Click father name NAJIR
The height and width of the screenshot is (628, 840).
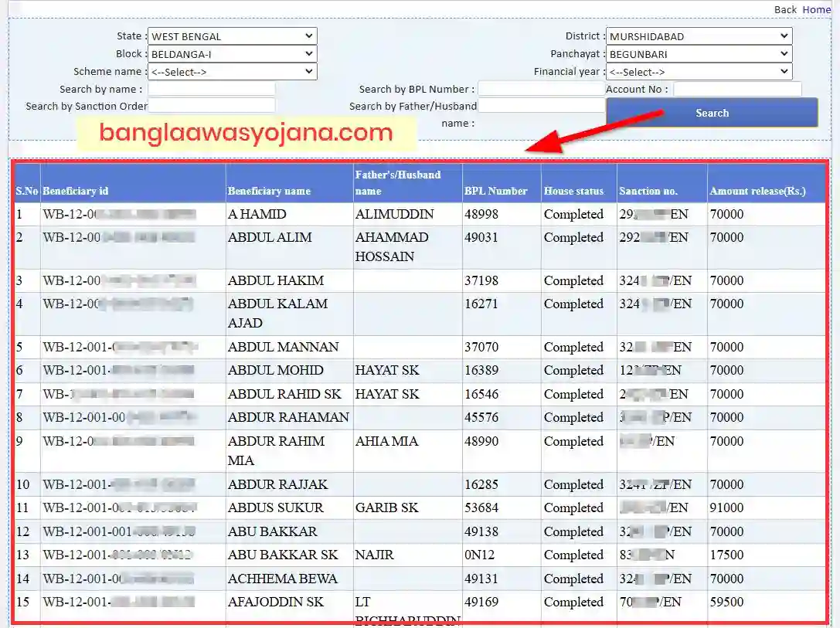375,555
